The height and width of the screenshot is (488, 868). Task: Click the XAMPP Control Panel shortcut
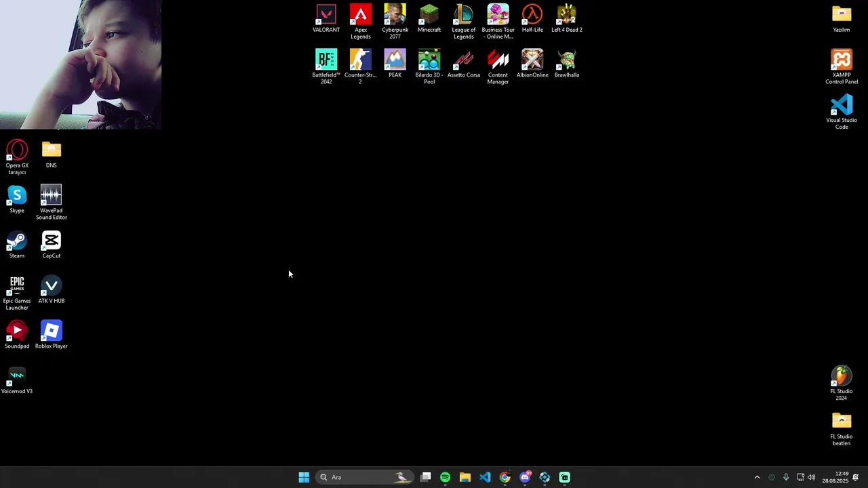tap(842, 66)
